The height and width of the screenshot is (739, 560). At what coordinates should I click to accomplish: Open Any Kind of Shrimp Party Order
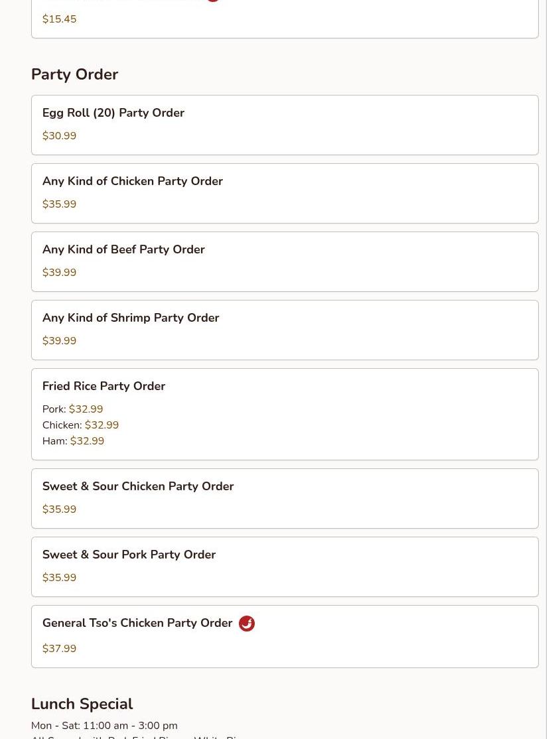[131, 318]
